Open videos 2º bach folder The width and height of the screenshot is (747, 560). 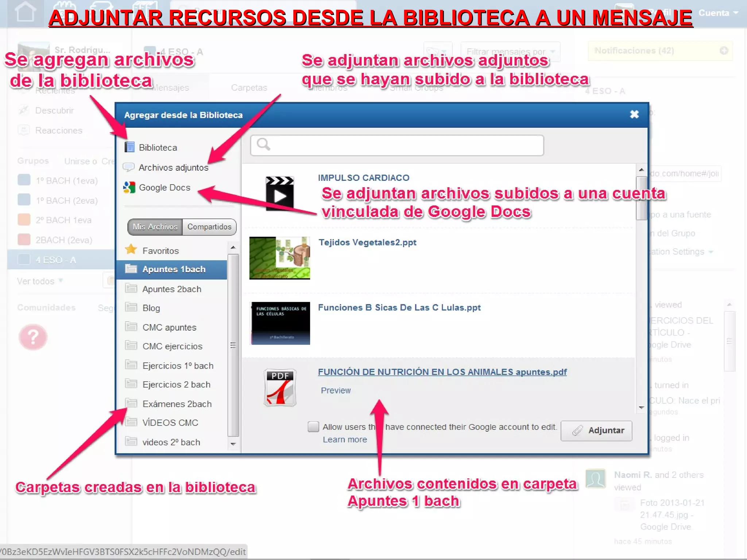tap(162, 442)
